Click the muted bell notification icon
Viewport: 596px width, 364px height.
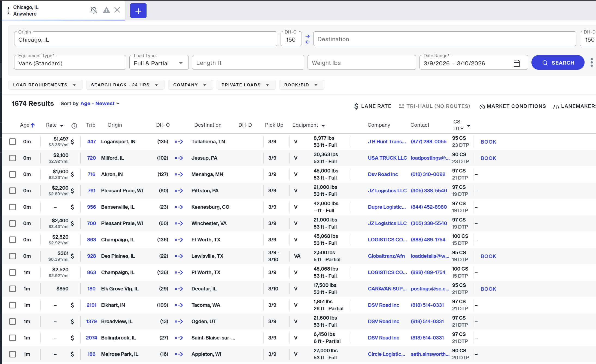93,10
